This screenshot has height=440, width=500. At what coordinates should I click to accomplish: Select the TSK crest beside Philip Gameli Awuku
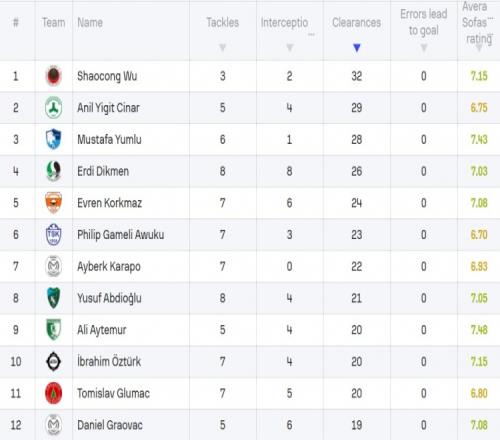coord(53,234)
